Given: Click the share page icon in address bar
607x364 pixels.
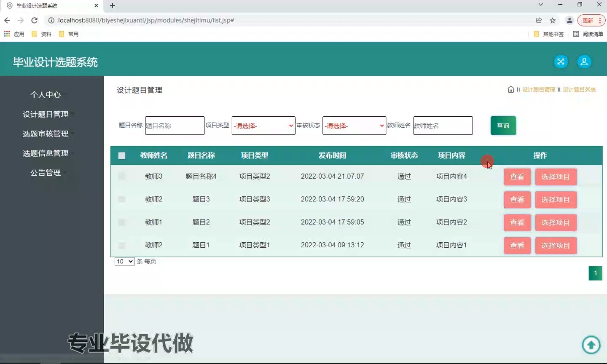Looking at the screenshot, I should point(539,20).
